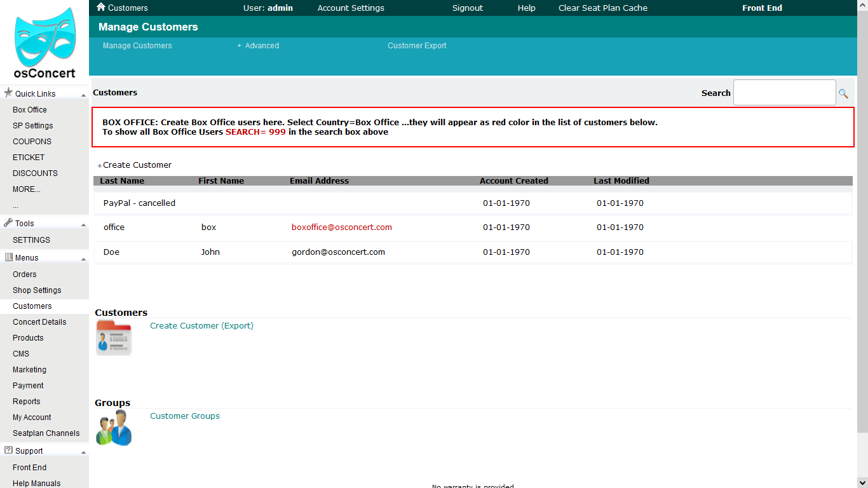
Task: Click the plus icon beside Create Customer
Action: coord(100,165)
